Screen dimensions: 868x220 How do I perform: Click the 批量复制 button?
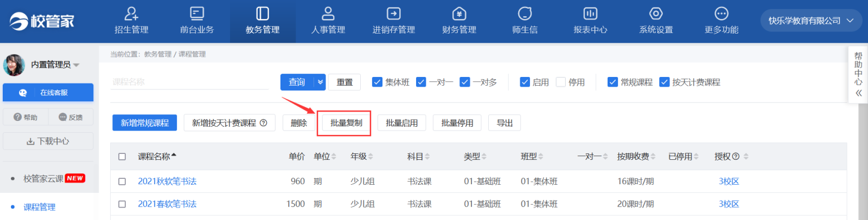346,123
